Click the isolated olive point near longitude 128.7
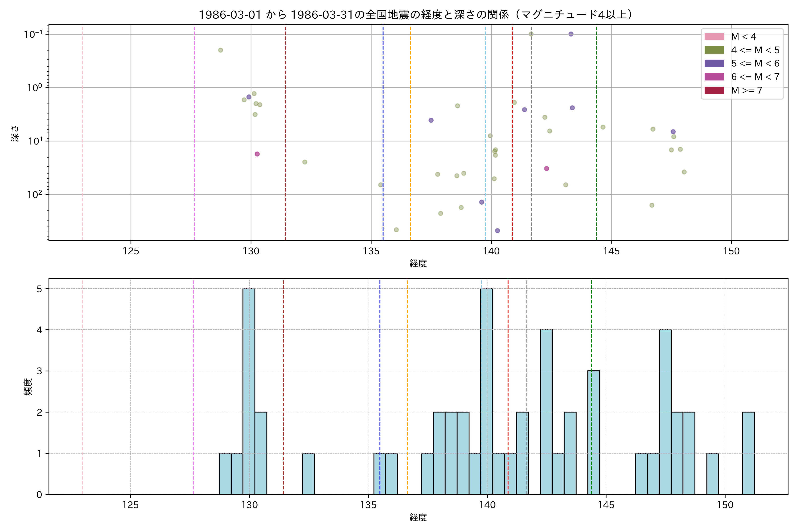 click(x=221, y=50)
